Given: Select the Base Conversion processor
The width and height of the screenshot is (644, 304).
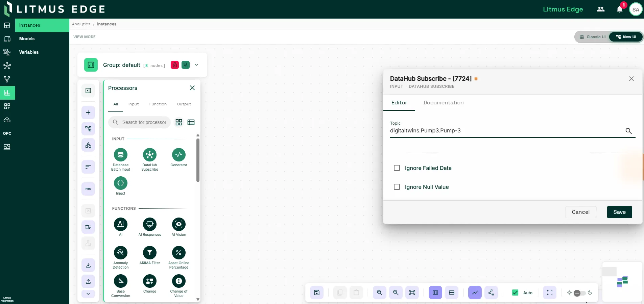Looking at the screenshot, I should [x=121, y=281].
